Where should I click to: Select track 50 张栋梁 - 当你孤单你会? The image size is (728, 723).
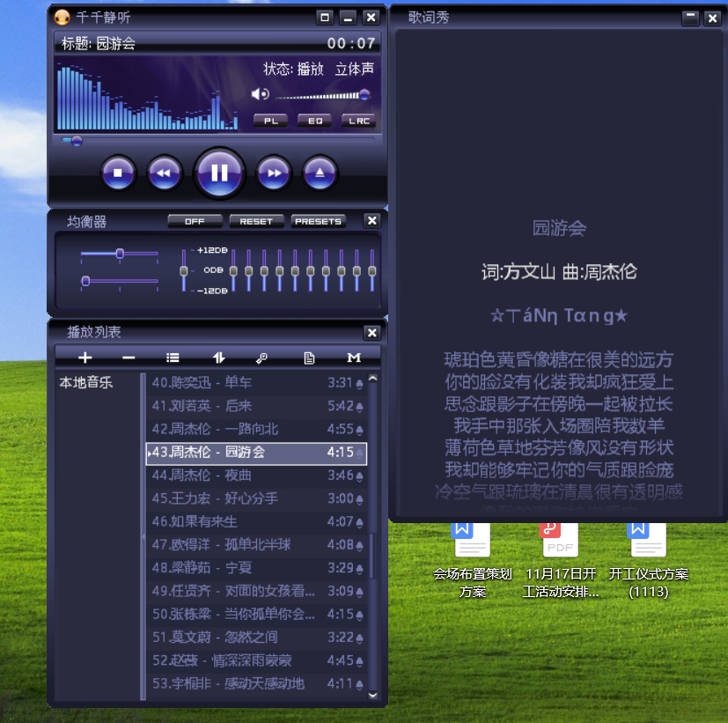point(256,615)
